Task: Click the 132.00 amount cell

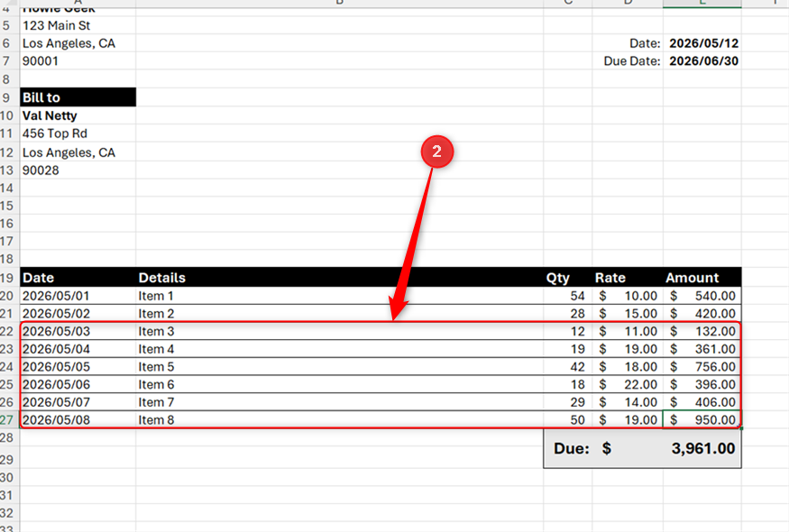Action: [x=702, y=331]
